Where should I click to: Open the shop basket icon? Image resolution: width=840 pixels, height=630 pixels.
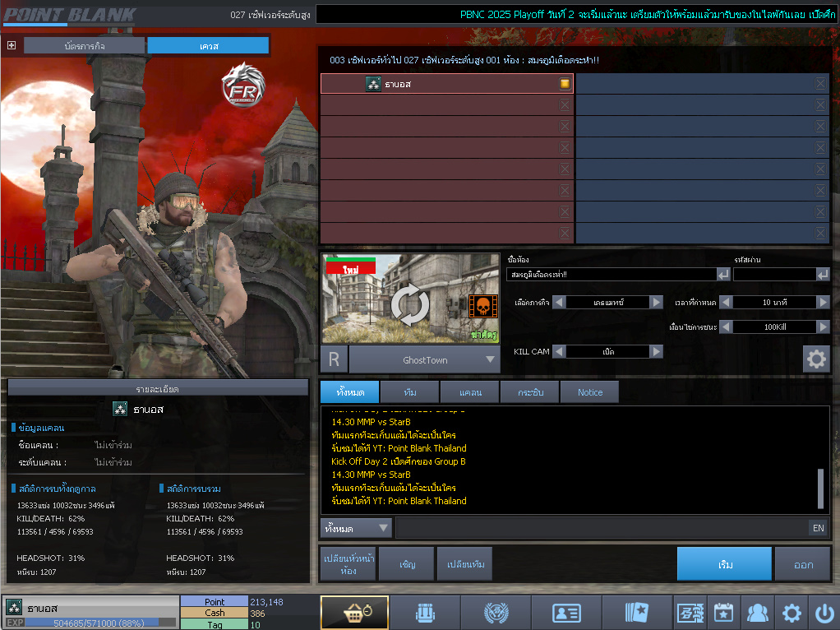click(x=354, y=613)
